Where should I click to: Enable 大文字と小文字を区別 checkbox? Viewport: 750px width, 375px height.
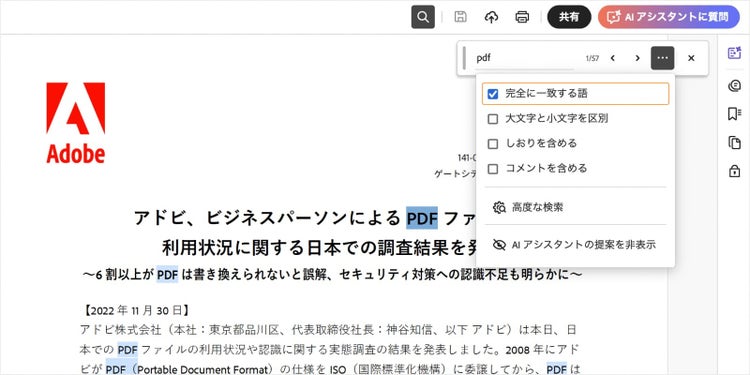click(493, 119)
